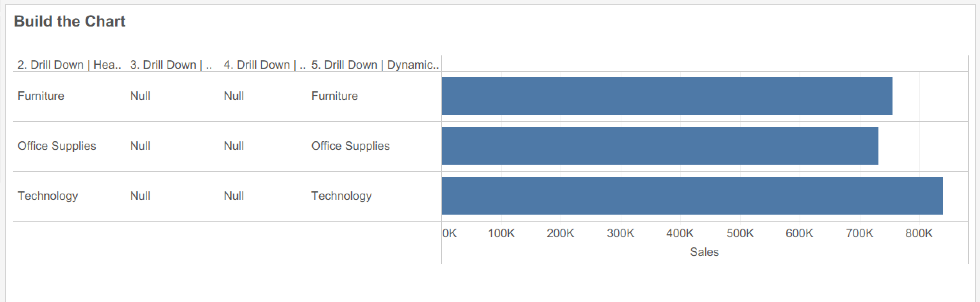This screenshot has height=302, width=980.
Task: Click the '4. Drill Down |' column header
Action: click(x=264, y=65)
